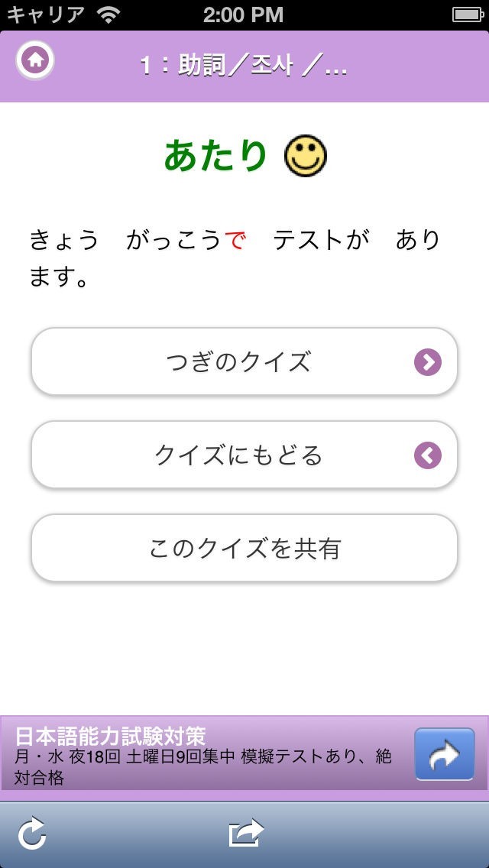
Task: Open the share icon in bottom toolbar
Action: 245,834
